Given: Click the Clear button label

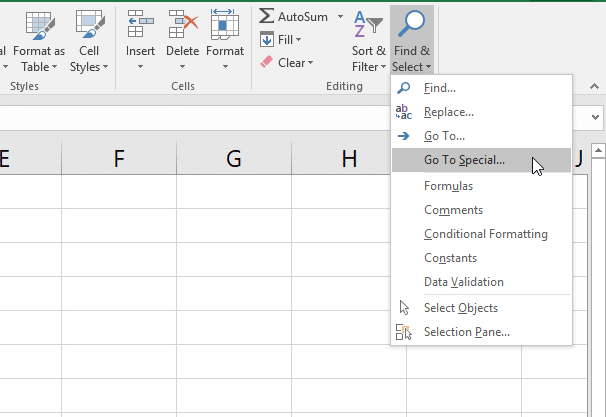Looking at the screenshot, I should pos(292,62).
